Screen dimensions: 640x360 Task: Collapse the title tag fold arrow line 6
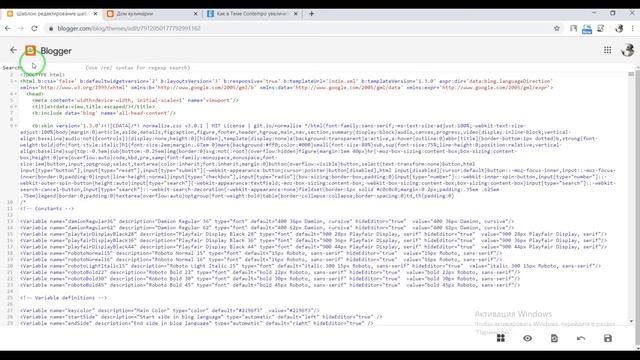pyautogui.click(x=16, y=107)
